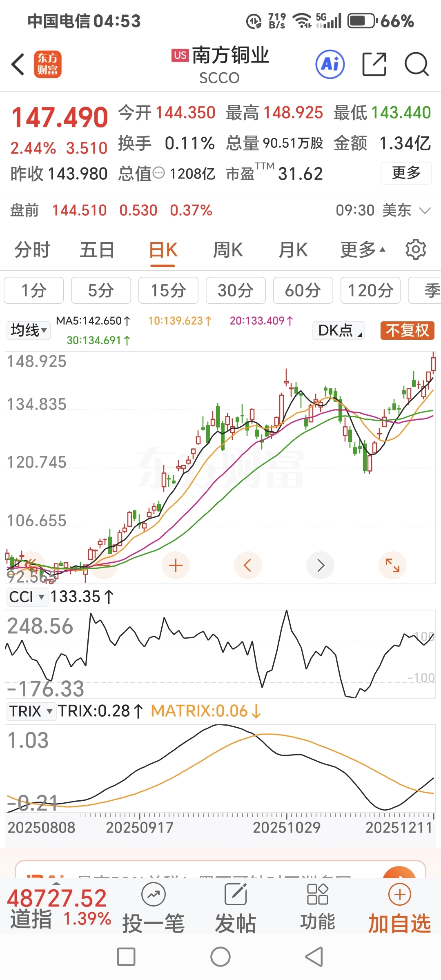Select the 15分 interval
The width and height of the screenshot is (441, 980).
tap(168, 290)
